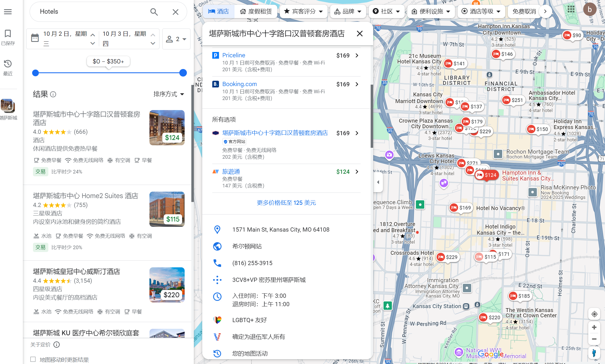Open the Recents history sidebar item

click(x=8, y=68)
